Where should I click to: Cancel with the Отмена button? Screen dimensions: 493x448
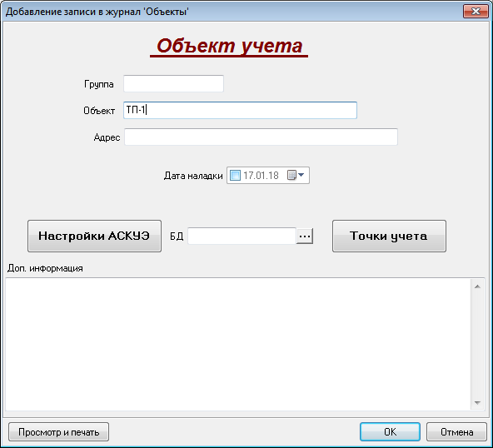[x=456, y=432]
